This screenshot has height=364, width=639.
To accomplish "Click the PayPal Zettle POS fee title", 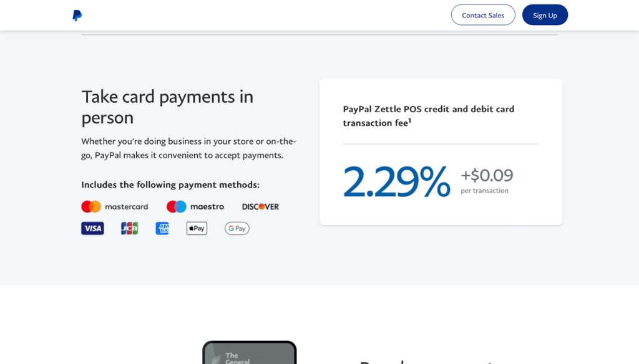I will click(428, 116).
